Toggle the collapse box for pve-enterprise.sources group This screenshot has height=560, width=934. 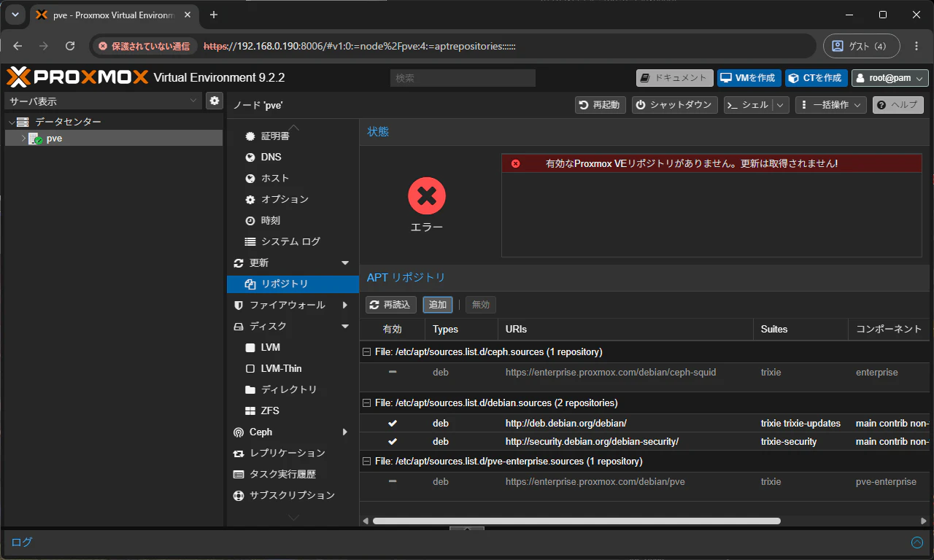pyautogui.click(x=367, y=462)
